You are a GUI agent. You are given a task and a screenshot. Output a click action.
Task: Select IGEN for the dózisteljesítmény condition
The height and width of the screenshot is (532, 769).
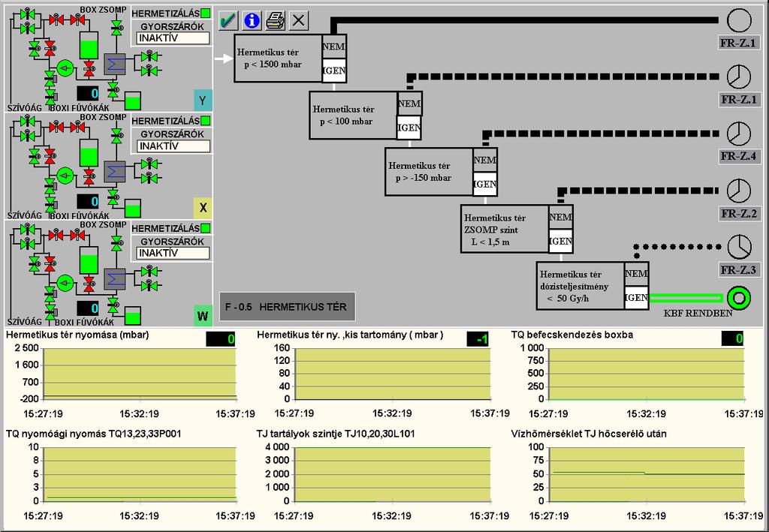pyautogui.click(x=637, y=297)
